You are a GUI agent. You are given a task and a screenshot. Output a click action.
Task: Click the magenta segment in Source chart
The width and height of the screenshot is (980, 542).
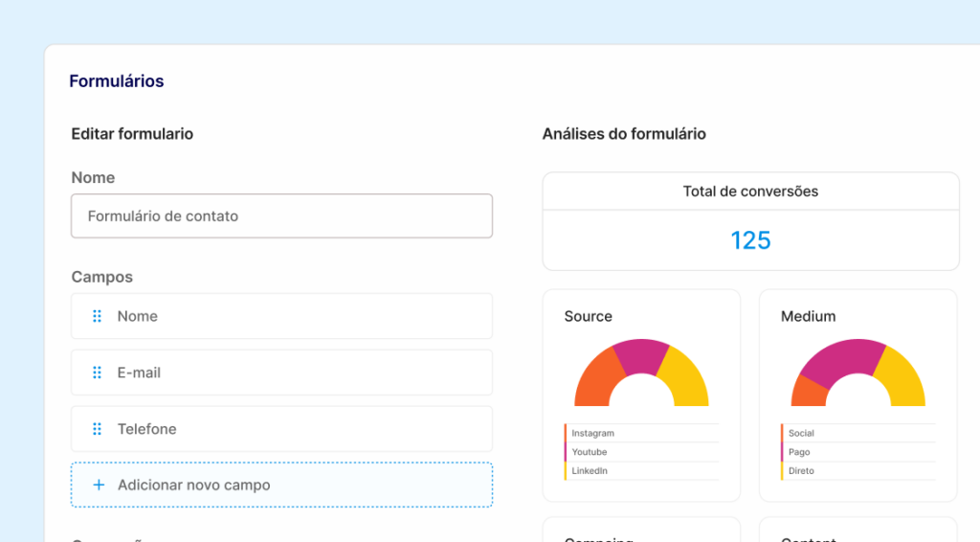coord(639,354)
